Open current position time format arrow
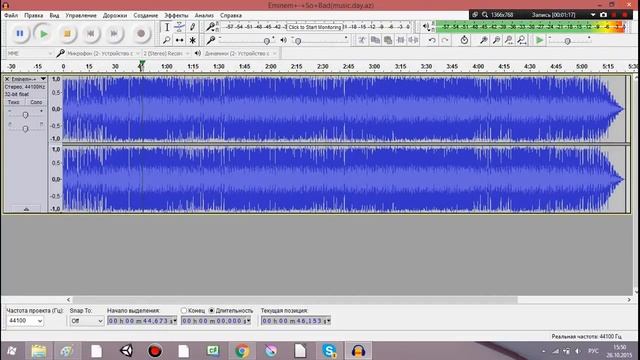The height and width of the screenshot is (360, 640). [329, 321]
